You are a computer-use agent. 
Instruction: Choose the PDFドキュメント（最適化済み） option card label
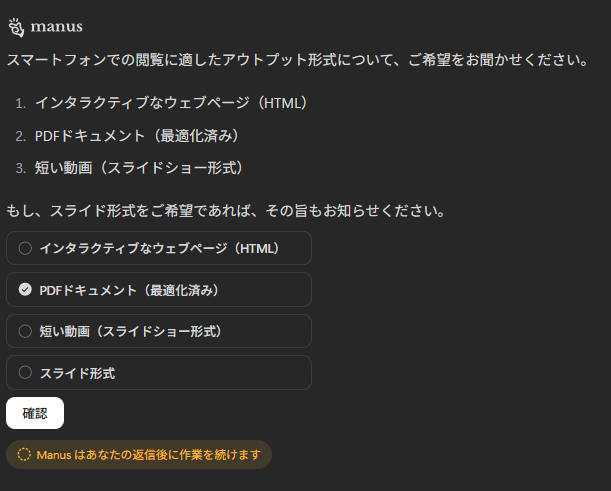coord(129,290)
